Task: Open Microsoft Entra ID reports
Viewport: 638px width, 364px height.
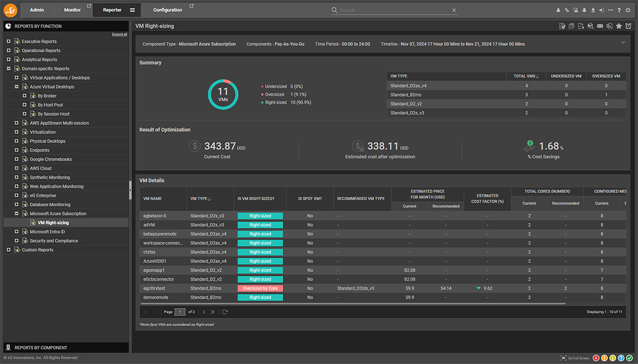Action: [47, 232]
